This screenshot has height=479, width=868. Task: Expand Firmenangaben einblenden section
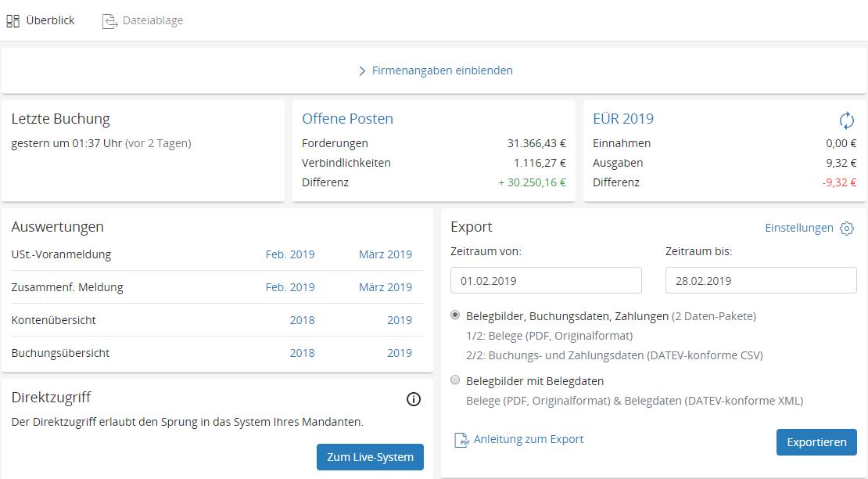point(435,70)
